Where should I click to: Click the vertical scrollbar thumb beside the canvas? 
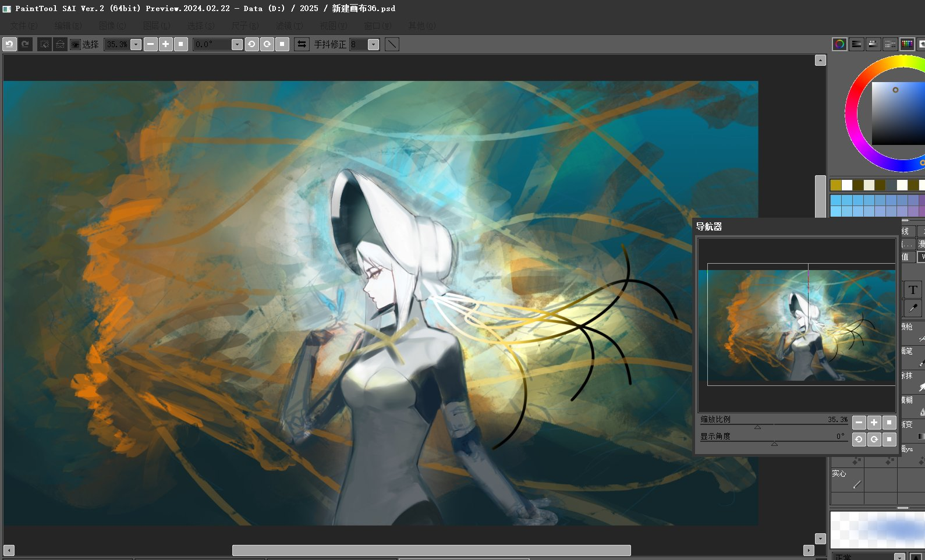(x=821, y=197)
